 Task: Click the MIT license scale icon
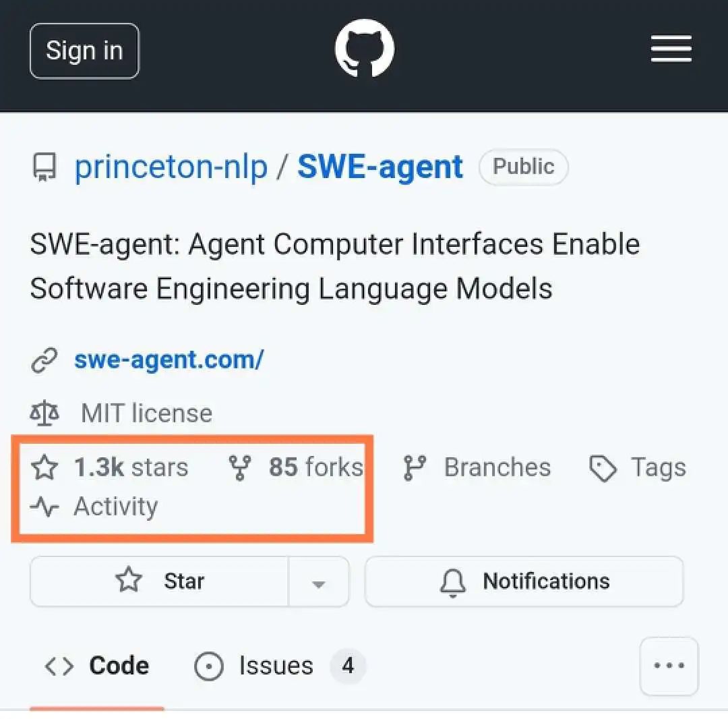coord(44,413)
